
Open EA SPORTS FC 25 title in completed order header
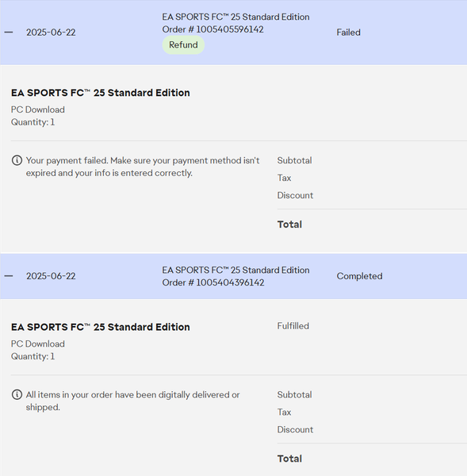(235, 271)
